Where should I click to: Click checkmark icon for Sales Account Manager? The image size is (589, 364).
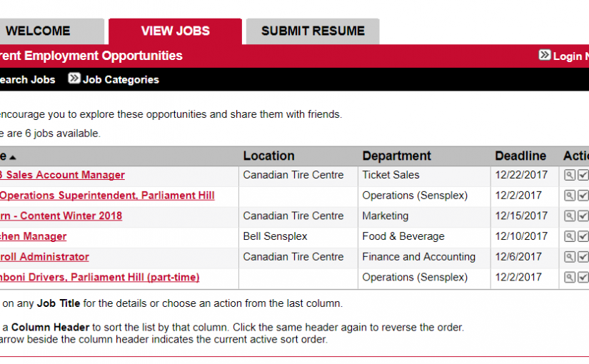point(583,176)
